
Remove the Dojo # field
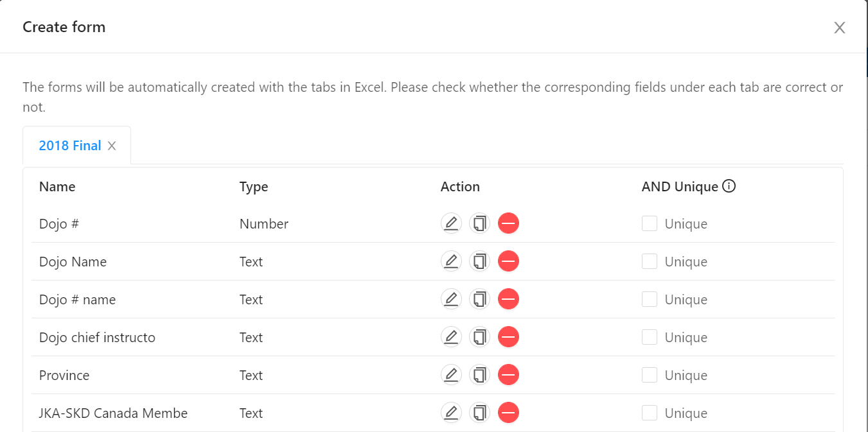tap(508, 223)
